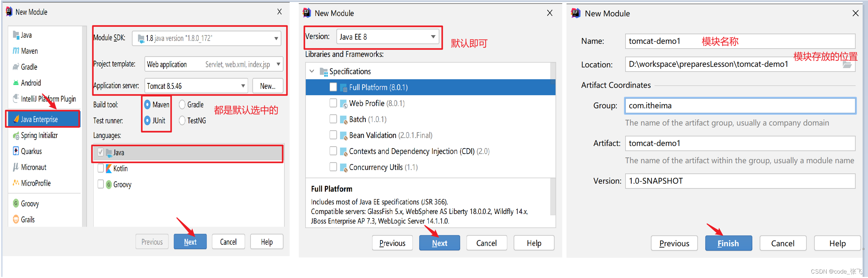
Task: Click Previous in the Artifact Coordinates dialog
Action: pos(675,244)
